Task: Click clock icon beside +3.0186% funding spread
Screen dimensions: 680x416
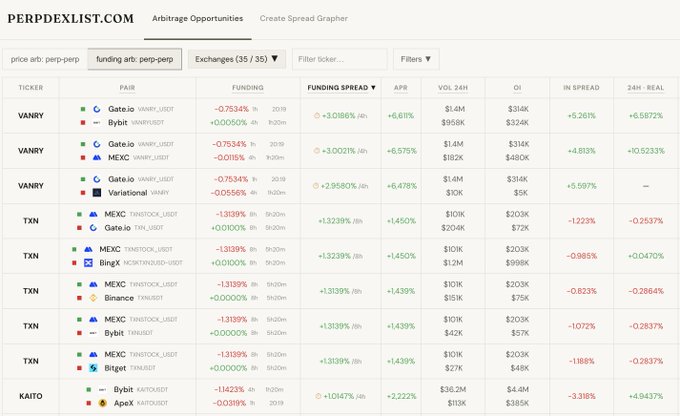Action: 317,116
